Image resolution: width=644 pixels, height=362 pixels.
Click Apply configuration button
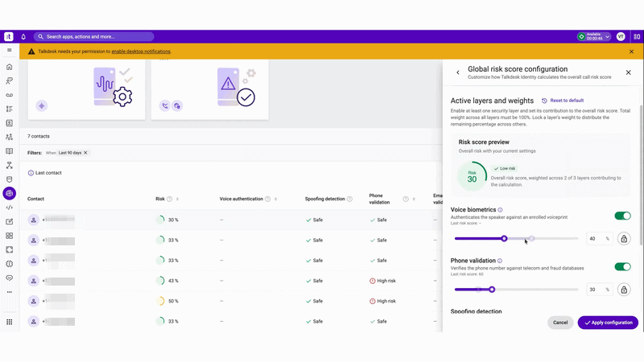coord(608,323)
